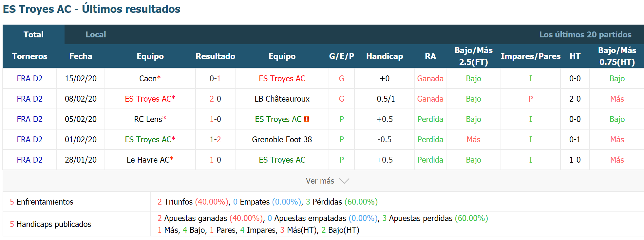Open the FRA D2 link dated 01/02/20

[30, 139]
